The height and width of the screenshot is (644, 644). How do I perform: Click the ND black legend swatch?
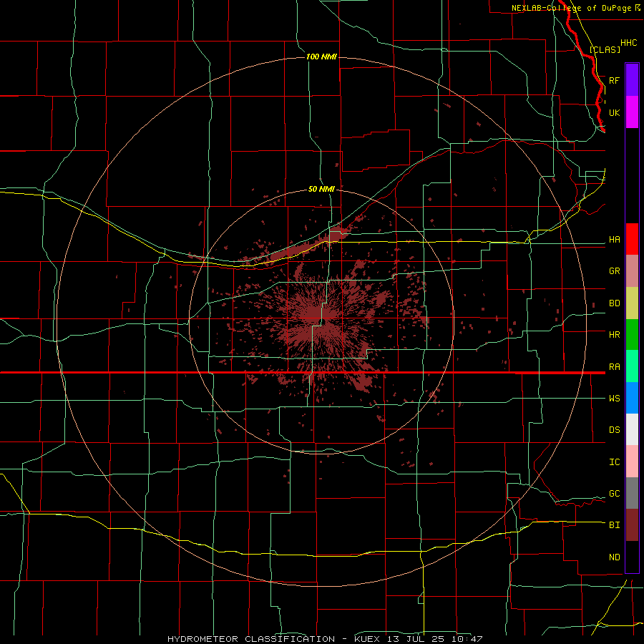point(632,557)
